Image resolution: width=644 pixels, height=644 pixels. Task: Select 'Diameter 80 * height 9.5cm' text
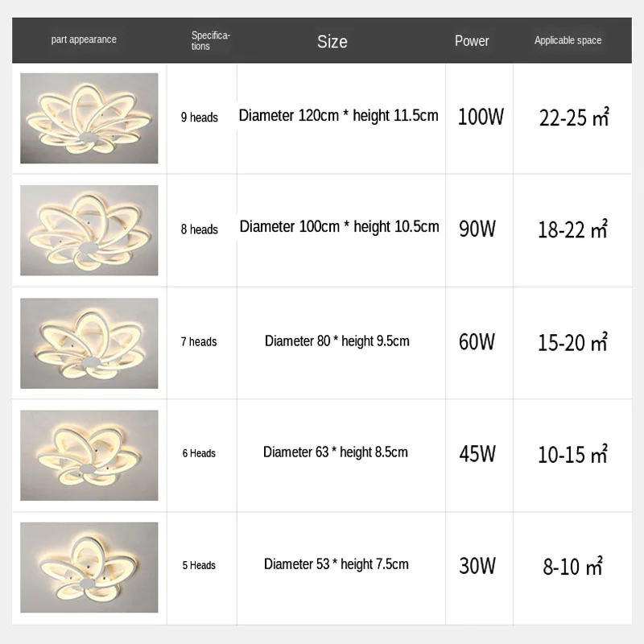tap(337, 341)
